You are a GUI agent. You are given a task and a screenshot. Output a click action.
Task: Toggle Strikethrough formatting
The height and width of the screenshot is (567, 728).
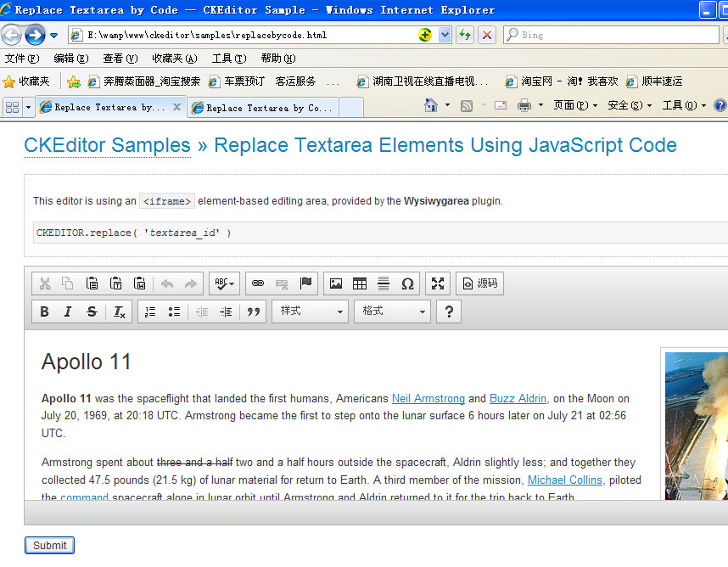92,312
